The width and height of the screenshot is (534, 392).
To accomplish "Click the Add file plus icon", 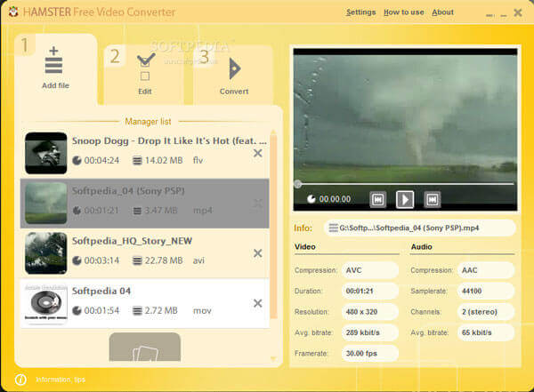I will tap(53, 60).
